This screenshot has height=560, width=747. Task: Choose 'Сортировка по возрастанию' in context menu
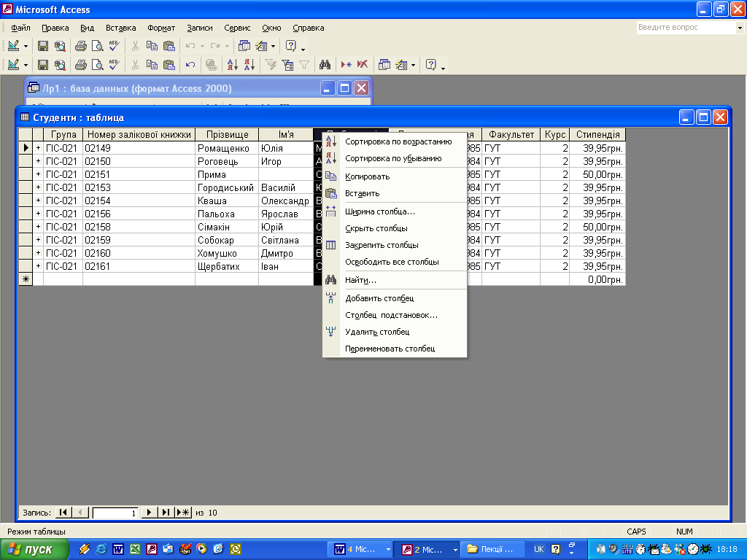pyautogui.click(x=395, y=141)
